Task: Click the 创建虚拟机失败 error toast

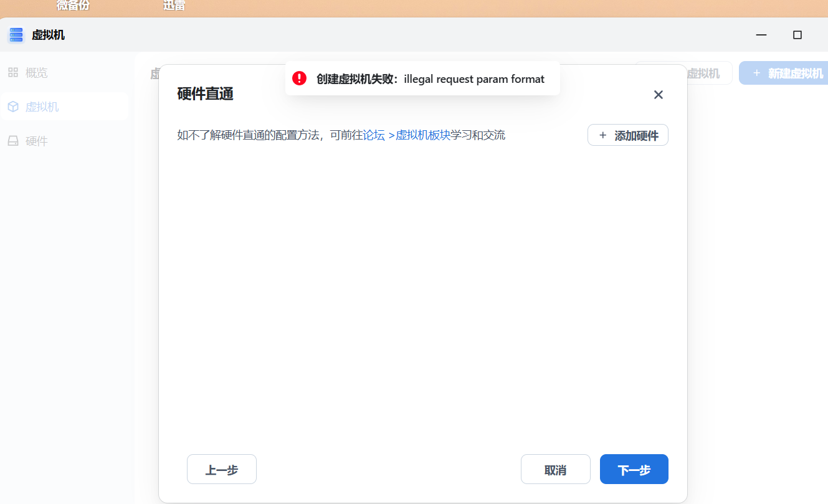Action: [x=422, y=78]
